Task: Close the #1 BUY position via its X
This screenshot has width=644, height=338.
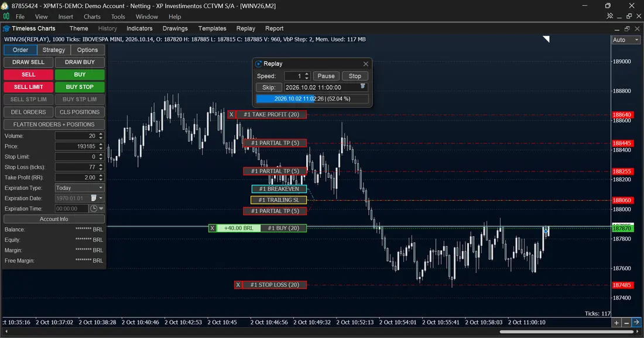Action: tap(213, 228)
